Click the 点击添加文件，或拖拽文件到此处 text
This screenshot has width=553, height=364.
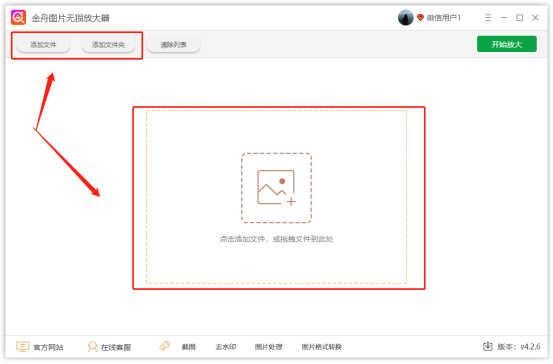point(276,239)
